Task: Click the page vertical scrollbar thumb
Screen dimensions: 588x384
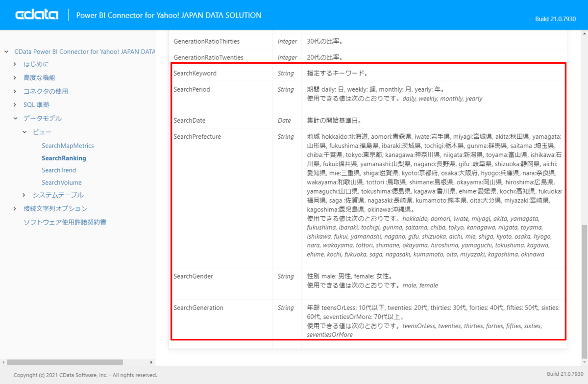Action: [584, 292]
